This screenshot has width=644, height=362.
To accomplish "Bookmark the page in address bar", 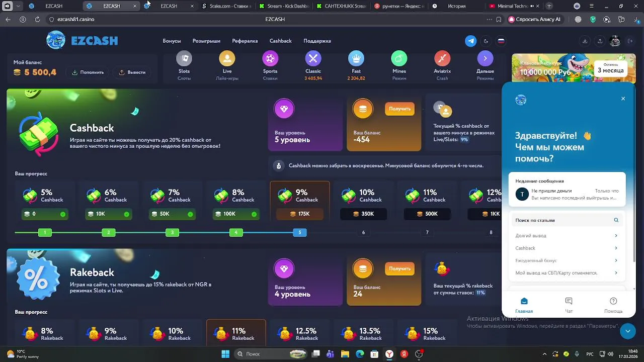I will tap(499, 19).
